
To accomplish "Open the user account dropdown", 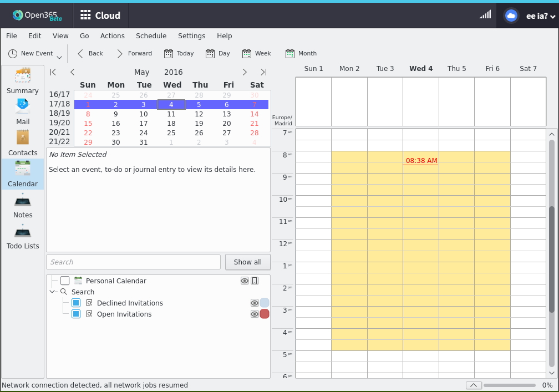I will point(541,16).
